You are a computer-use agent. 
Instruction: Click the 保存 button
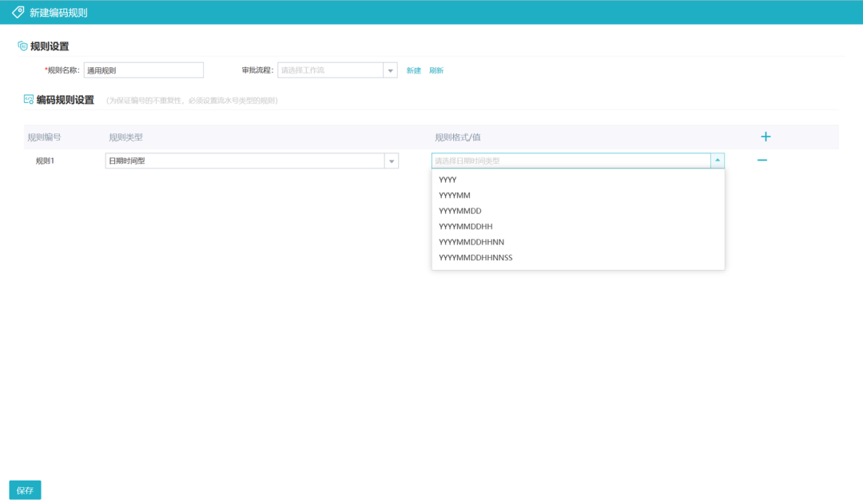point(26,490)
